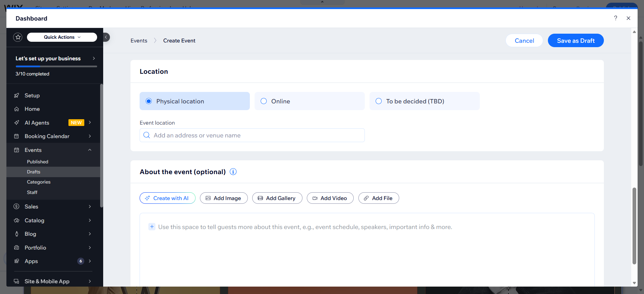Click the setup progress bar
The image size is (644, 294).
[x=56, y=66]
